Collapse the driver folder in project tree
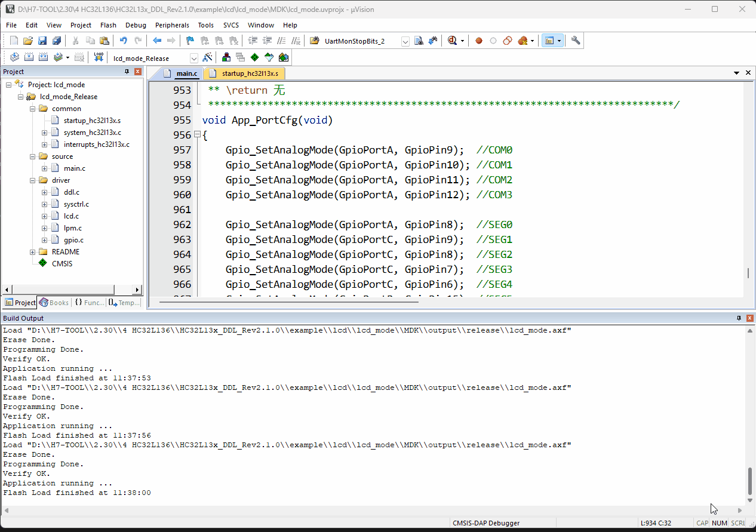 pyautogui.click(x=33, y=180)
